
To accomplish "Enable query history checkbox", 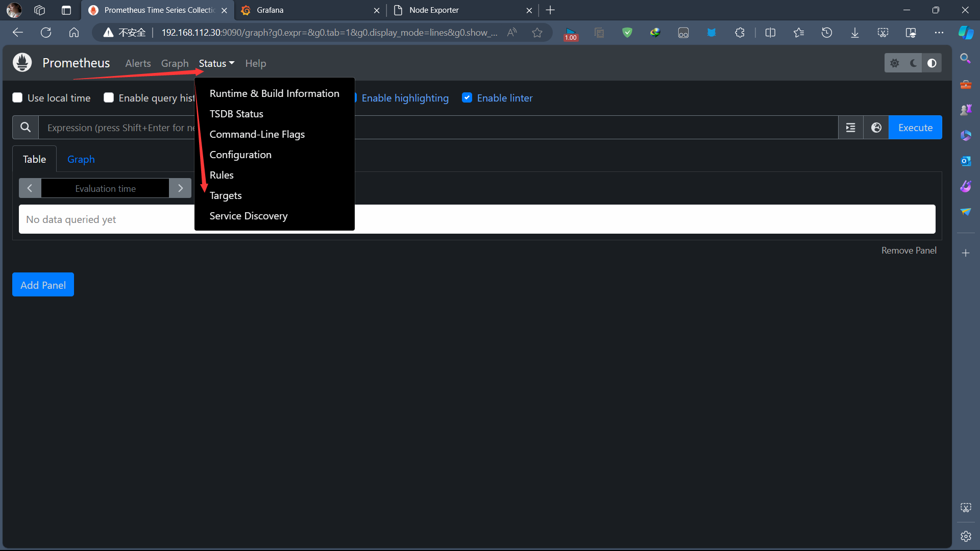I will click(x=109, y=97).
